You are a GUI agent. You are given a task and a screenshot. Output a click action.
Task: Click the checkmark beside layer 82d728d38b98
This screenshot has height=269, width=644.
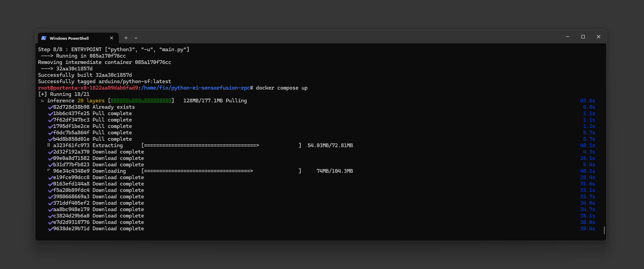pyautogui.click(x=50, y=107)
